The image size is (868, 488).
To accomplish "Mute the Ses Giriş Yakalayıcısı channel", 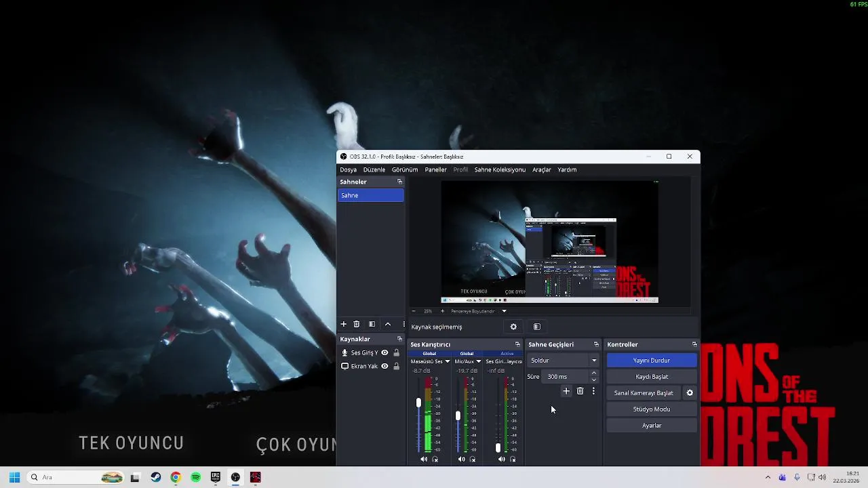I will coord(501,460).
